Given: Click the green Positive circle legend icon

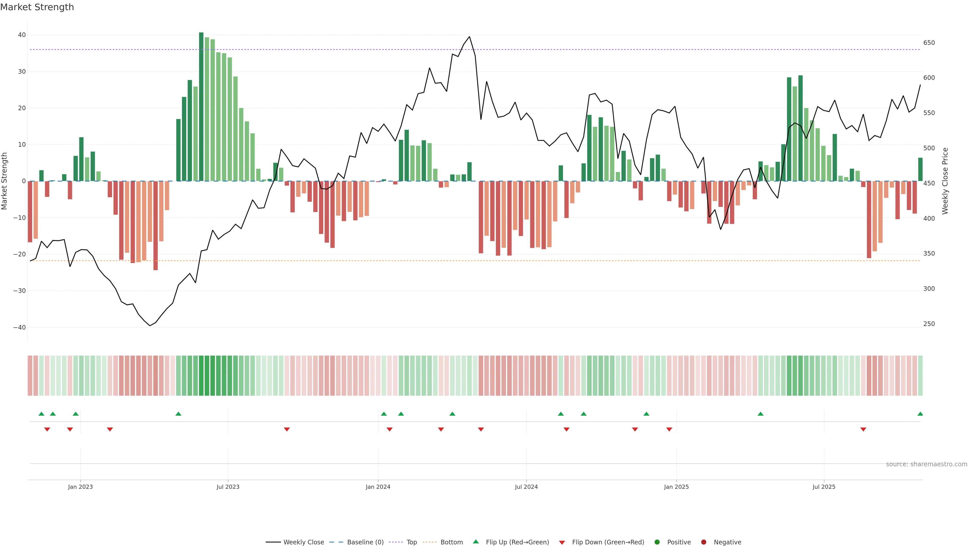Looking at the screenshot, I should (657, 542).
